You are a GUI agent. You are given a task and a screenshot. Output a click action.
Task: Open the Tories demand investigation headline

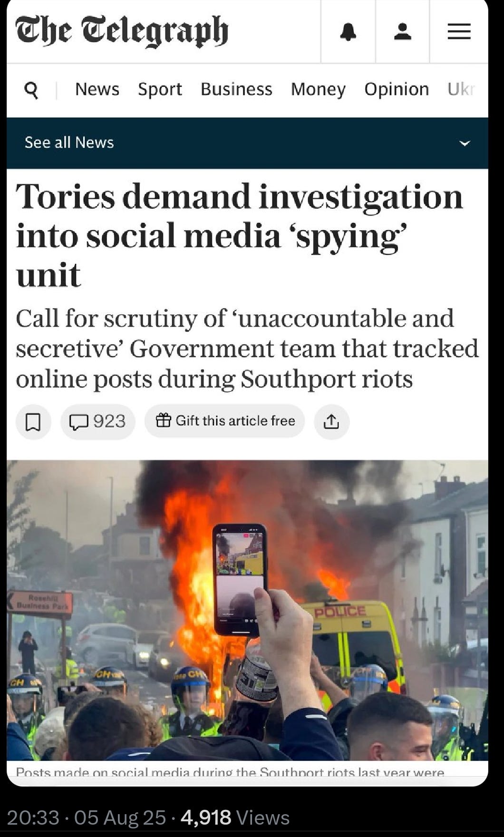click(239, 235)
